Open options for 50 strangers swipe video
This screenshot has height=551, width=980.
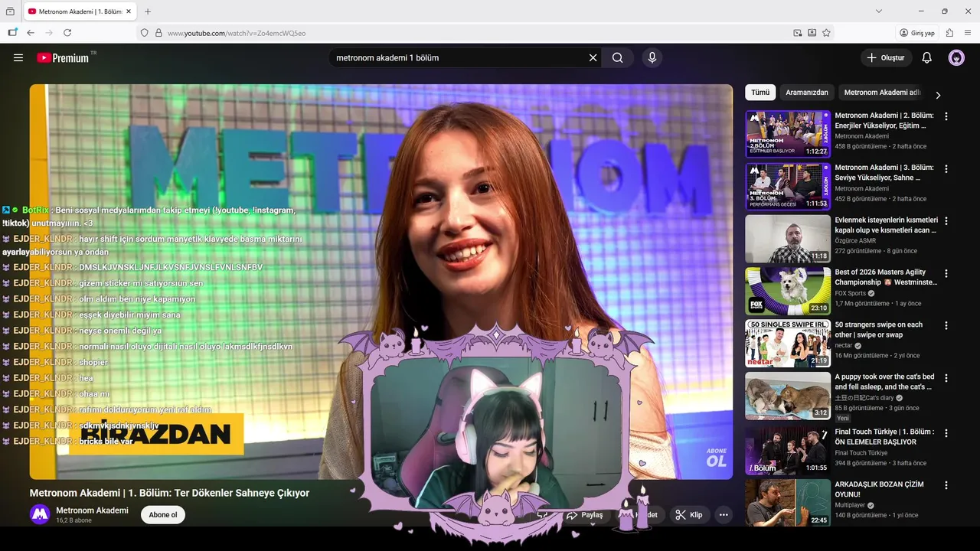pyautogui.click(x=946, y=325)
